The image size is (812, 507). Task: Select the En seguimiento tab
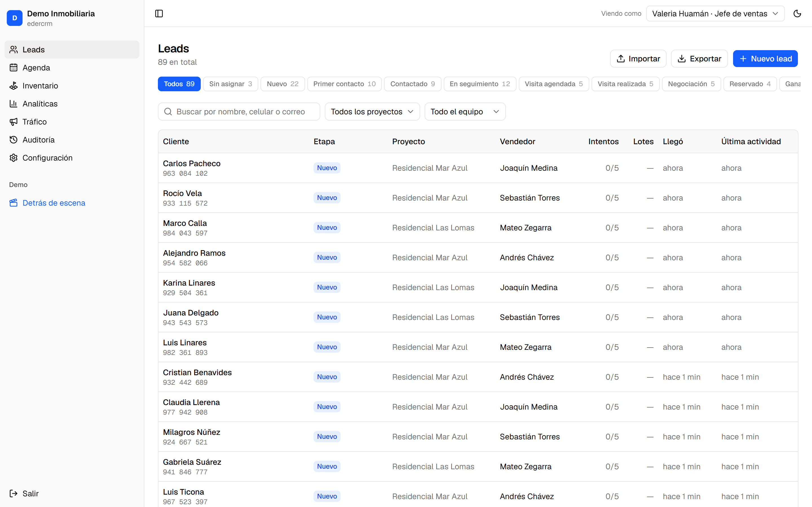click(x=480, y=84)
